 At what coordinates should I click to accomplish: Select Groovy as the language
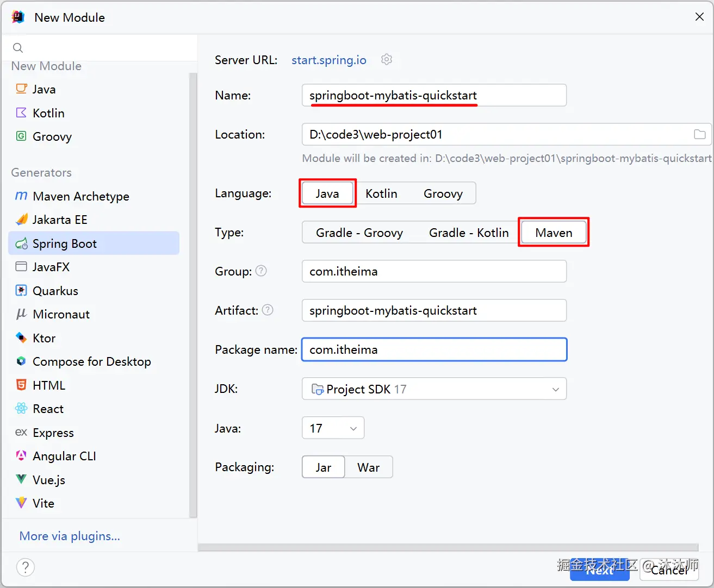click(x=443, y=193)
